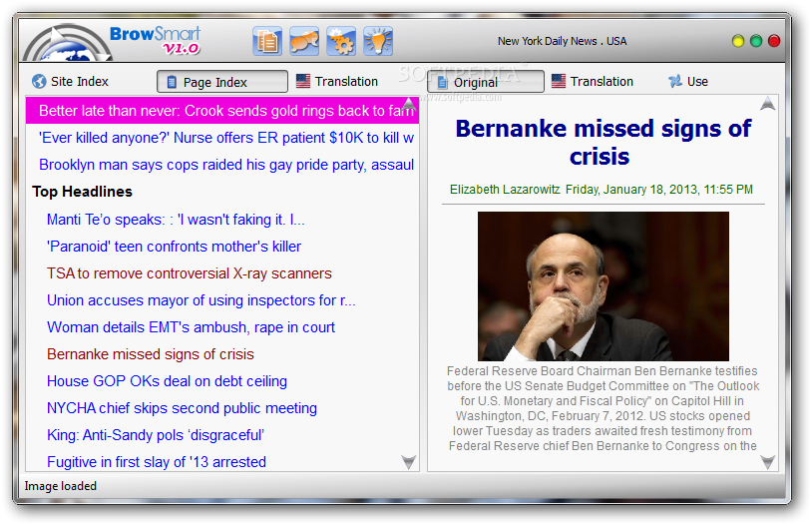Image resolution: width=812 pixels, height=525 pixels.
Task: Open "'Paranoid' teen confronts mother's killer" link
Action: pos(174,247)
